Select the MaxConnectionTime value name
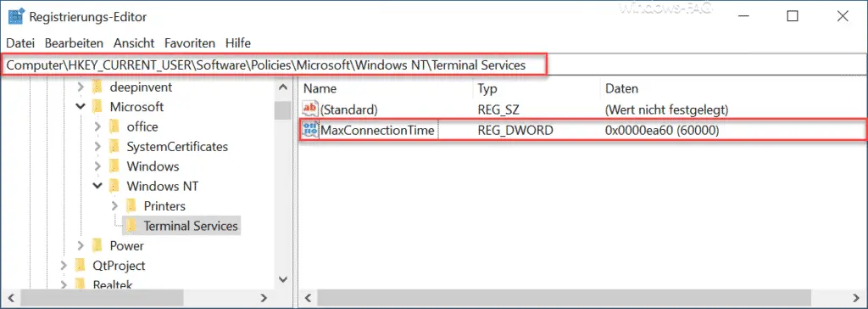Viewport: 868px width, 309px height. coord(377,131)
